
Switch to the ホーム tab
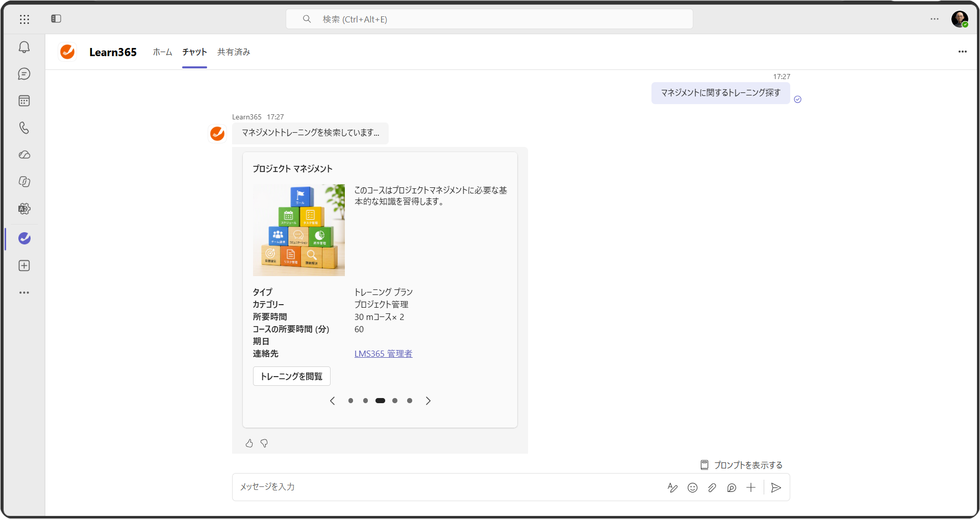(163, 52)
